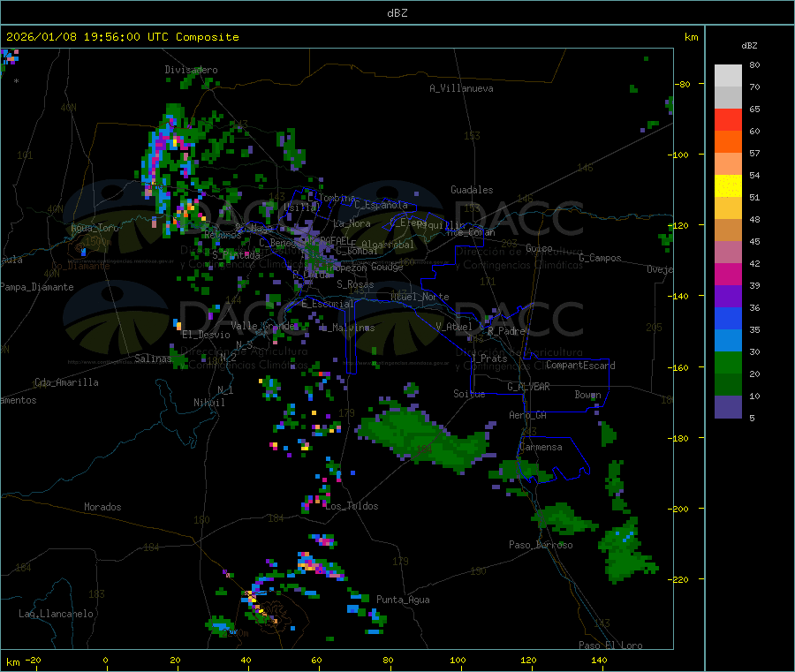Click the G_Campos map label
Screen dimensions: 795x672
pos(600,258)
